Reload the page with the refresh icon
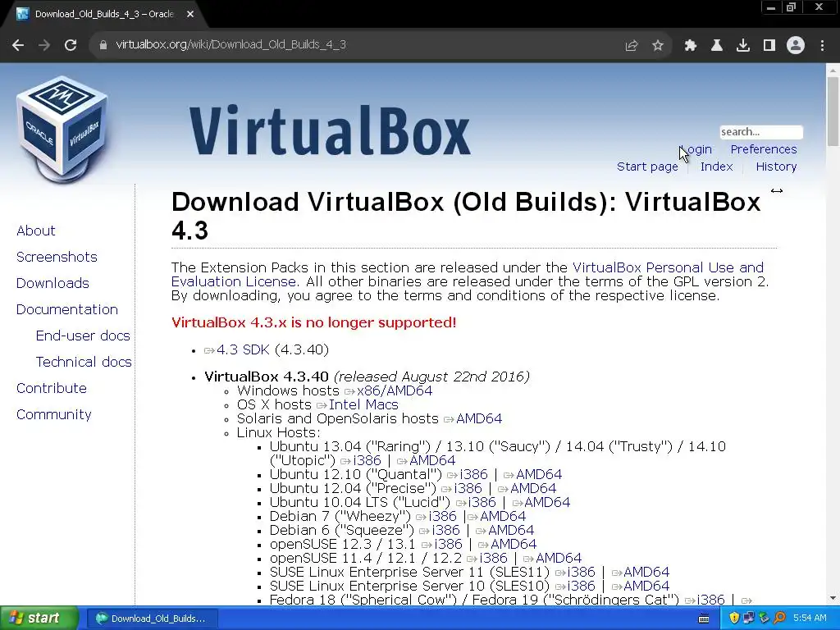Screen dimensions: 840x630 71,45
